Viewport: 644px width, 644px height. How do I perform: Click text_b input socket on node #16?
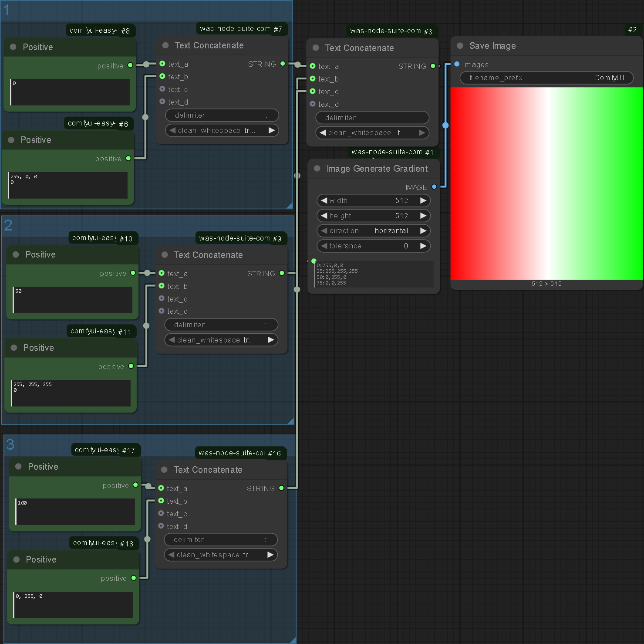161,501
